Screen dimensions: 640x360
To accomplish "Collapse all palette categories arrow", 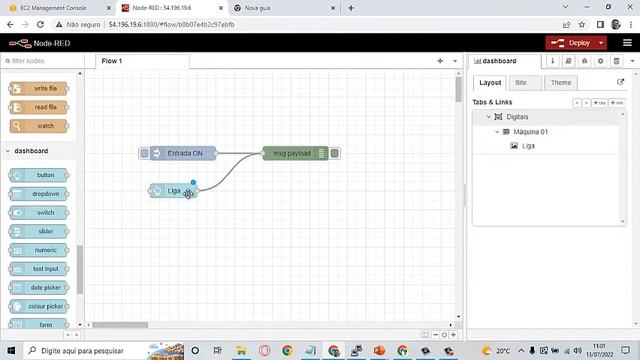I will [x=68, y=335].
